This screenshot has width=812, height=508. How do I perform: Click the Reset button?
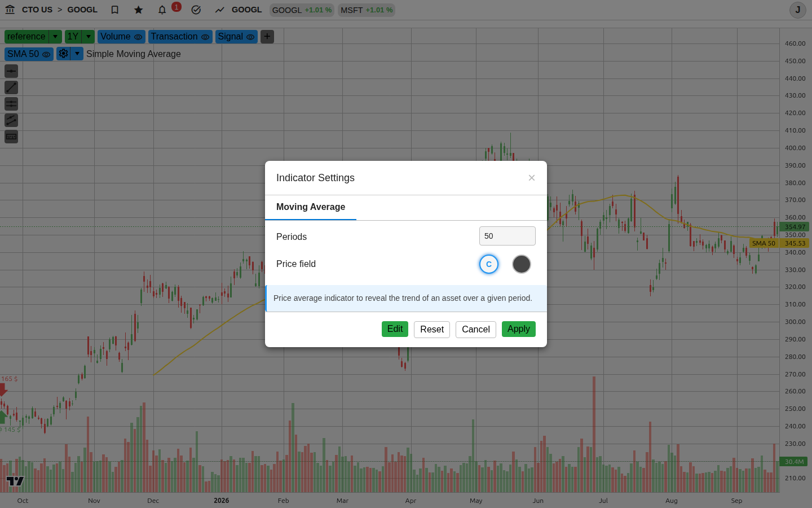[x=432, y=330]
